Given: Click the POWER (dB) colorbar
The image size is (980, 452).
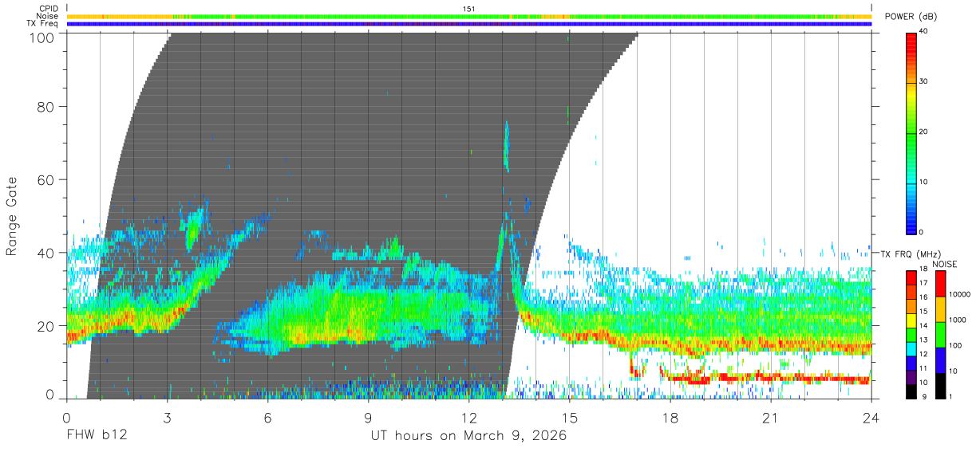Looking at the screenshot, I should [x=911, y=132].
